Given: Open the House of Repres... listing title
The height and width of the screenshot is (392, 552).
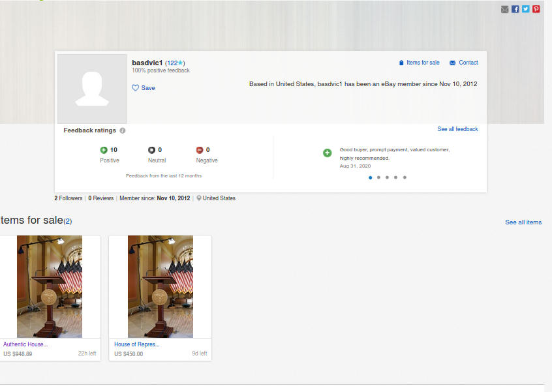Looking at the screenshot, I should click(137, 344).
